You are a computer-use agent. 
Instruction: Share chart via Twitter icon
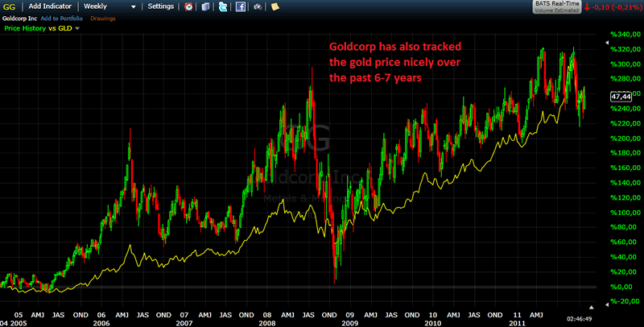click(x=222, y=6)
